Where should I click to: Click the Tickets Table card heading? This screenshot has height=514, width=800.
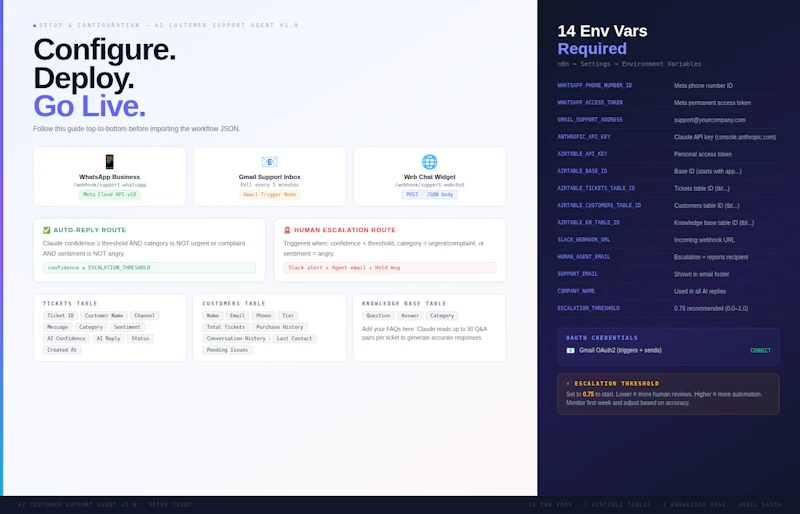[70, 304]
